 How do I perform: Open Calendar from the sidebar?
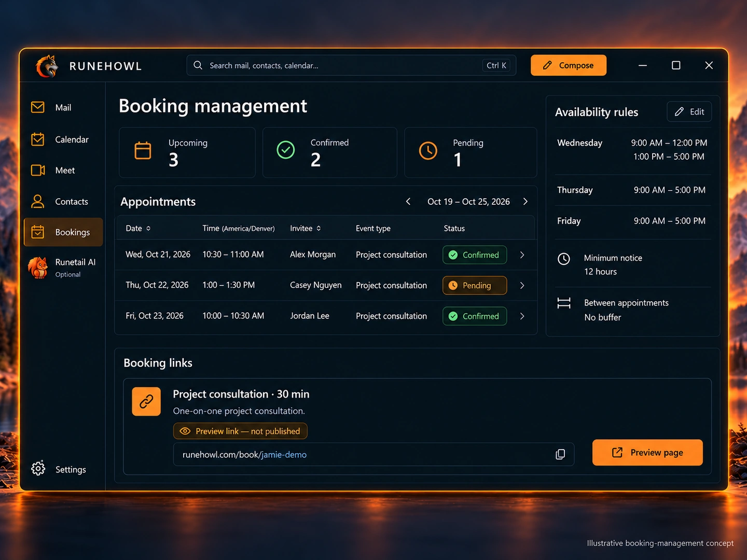63,139
